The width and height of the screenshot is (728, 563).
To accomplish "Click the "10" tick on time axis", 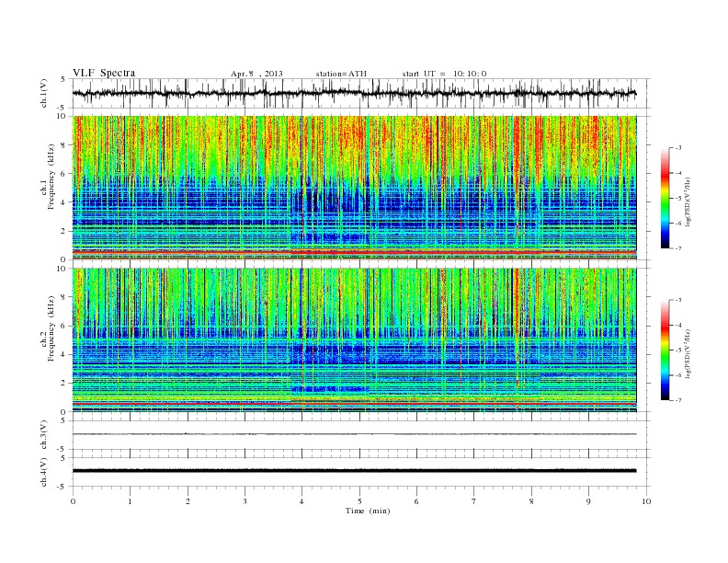I will point(646,501).
